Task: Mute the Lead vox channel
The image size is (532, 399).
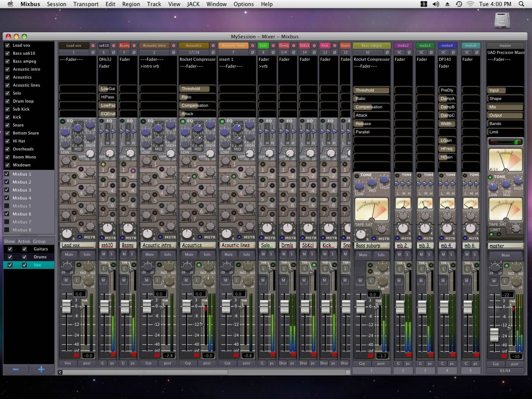Action: (69, 255)
